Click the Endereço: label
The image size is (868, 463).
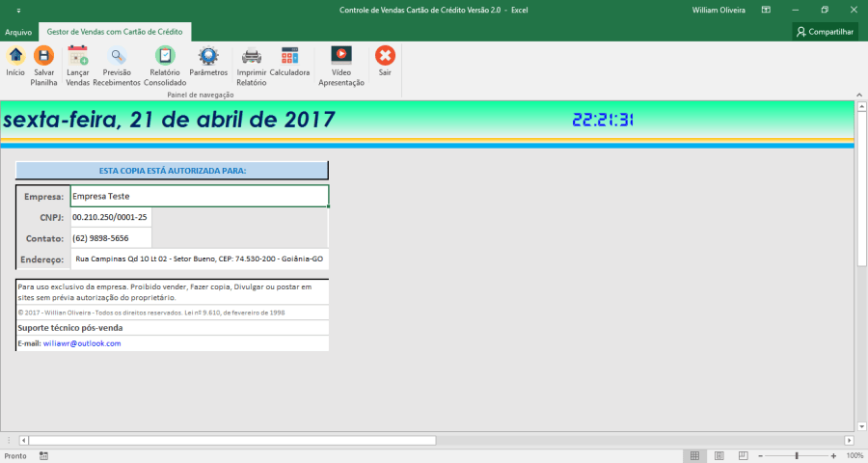click(x=42, y=259)
